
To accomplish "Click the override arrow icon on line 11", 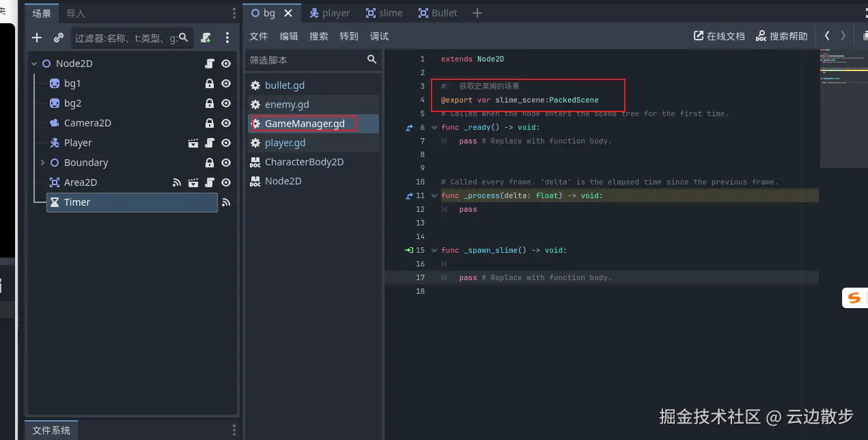I will point(409,195).
